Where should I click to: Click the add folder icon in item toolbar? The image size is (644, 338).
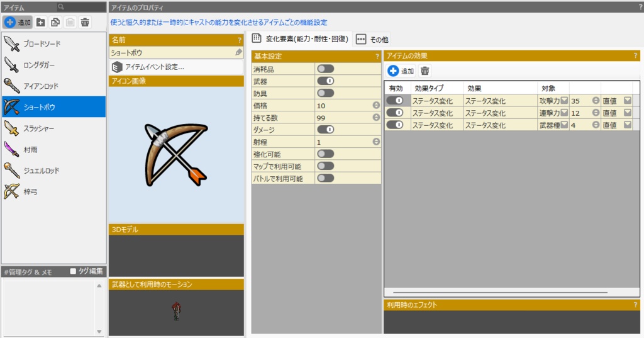point(41,22)
